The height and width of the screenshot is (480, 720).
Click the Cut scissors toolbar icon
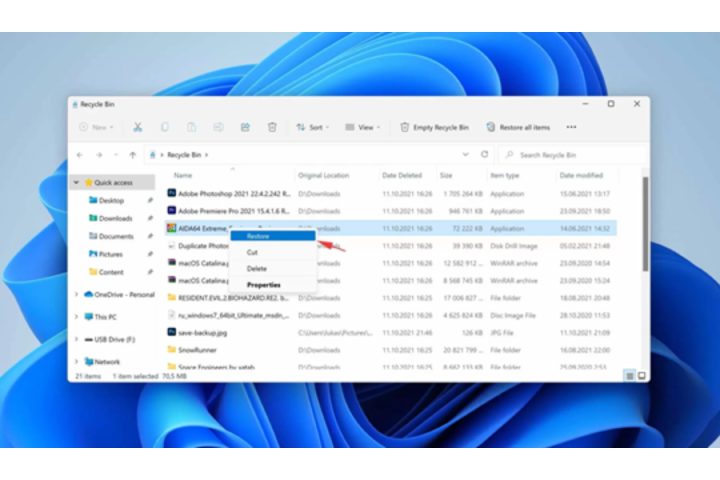[137, 127]
